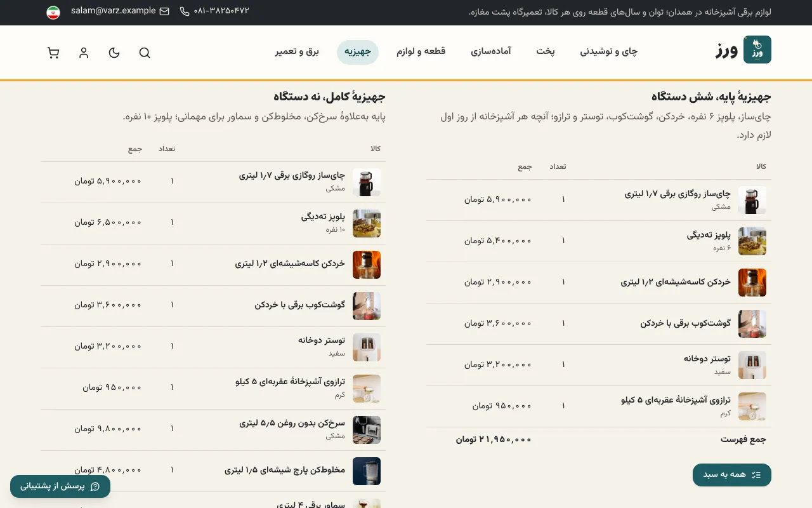Open the پرسش از پشتیبانی chat button
812x508 pixels.
point(60,486)
